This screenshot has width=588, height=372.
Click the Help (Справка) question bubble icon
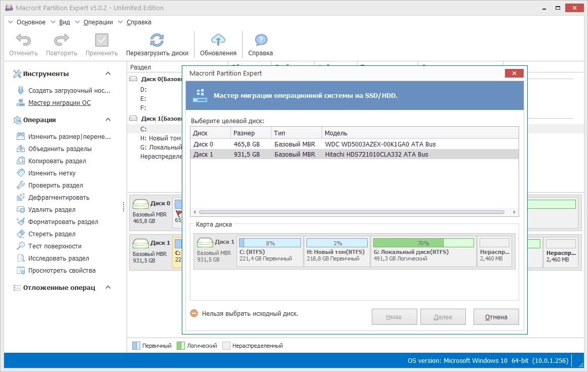pyautogui.click(x=261, y=40)
